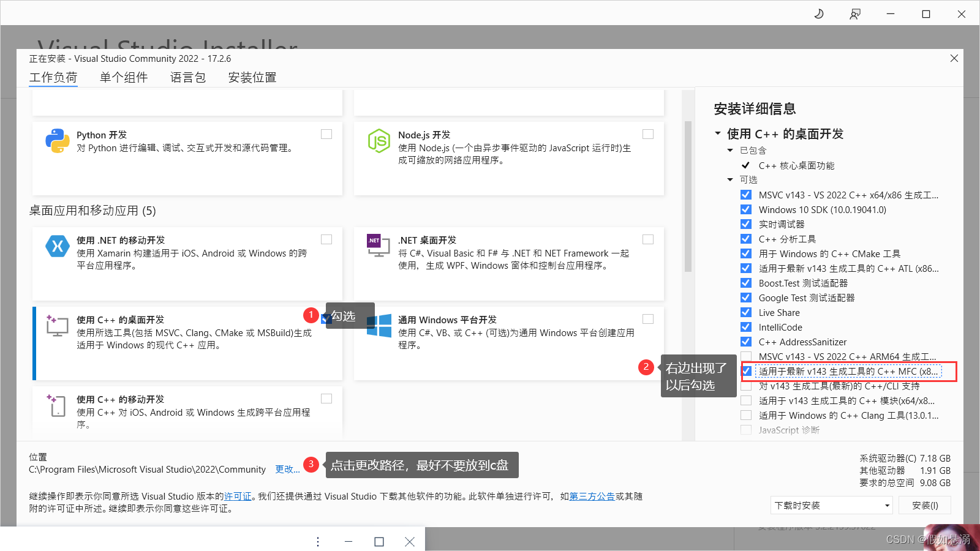The image size is (980, 551).
Task: Click the 其他驱动器 1.91 GB text
Action: (905, 471)
